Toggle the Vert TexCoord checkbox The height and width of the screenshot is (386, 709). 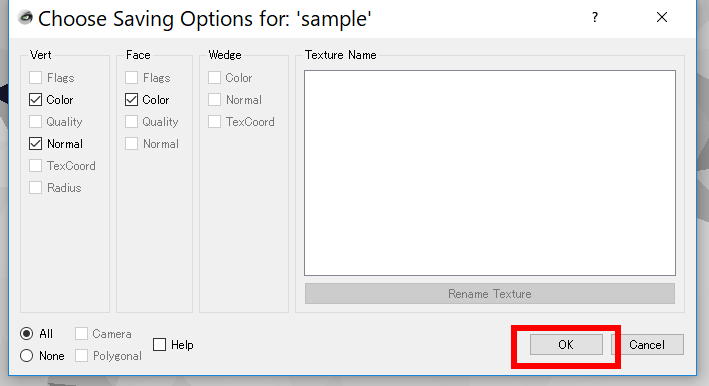click(x=35, y=165)
